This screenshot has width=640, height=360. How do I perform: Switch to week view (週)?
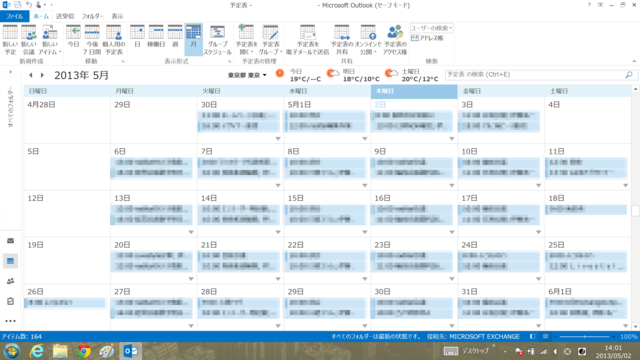click(x=175, y=37)
